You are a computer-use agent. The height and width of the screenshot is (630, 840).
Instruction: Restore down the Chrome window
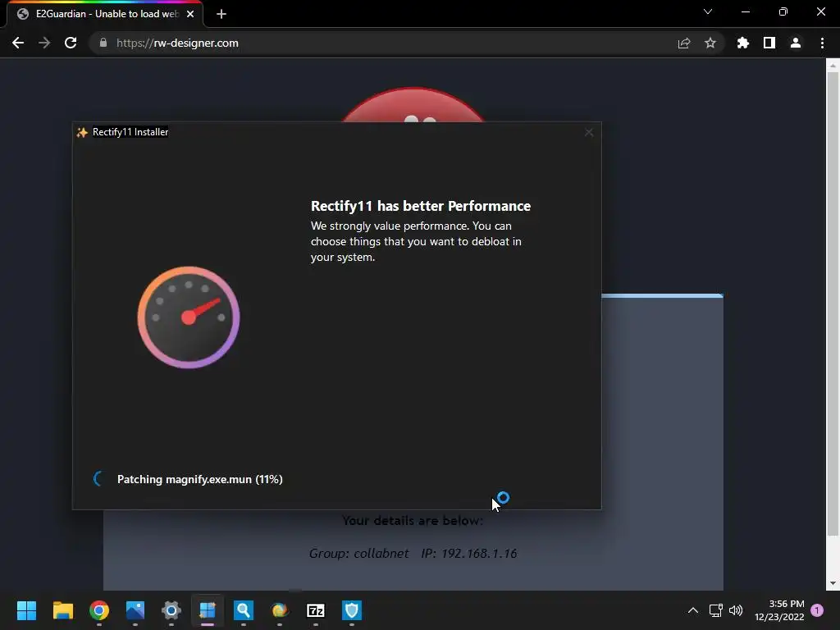[783, 11]
